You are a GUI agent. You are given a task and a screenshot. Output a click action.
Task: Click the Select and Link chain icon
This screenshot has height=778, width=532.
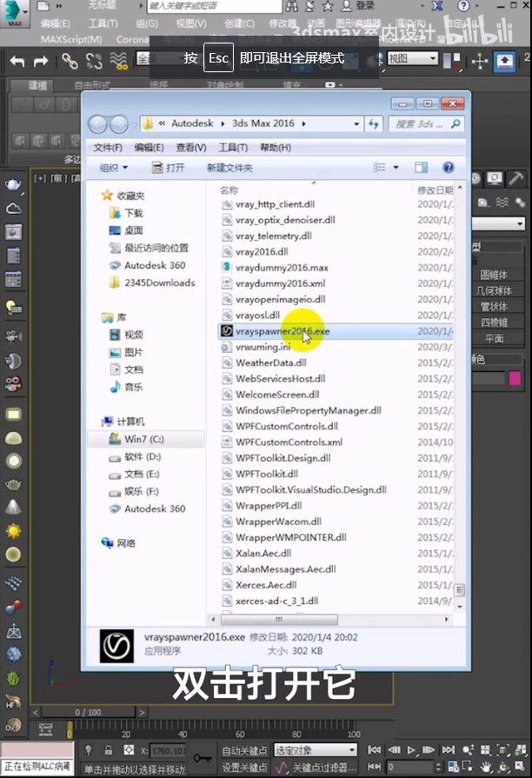tap(70, 61)
